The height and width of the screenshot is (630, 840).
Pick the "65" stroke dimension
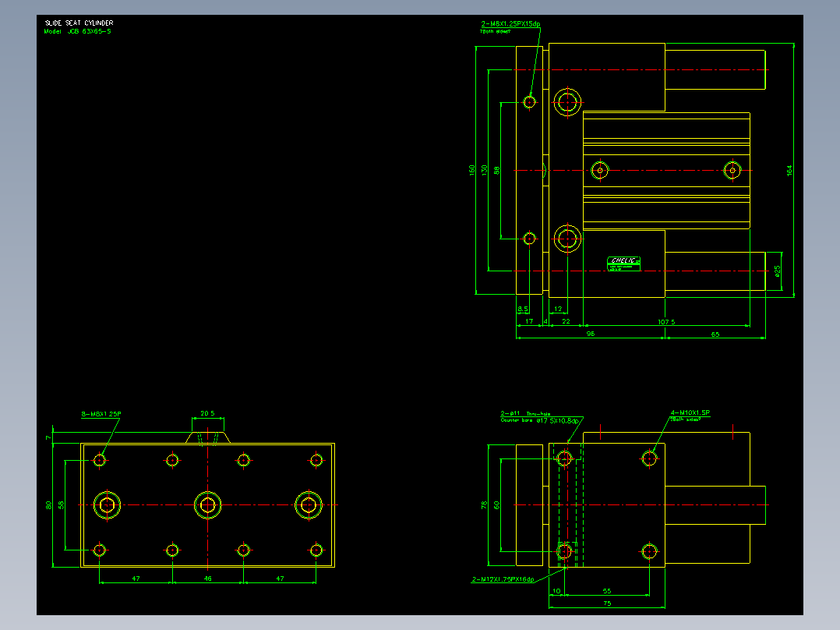[715, 334]
